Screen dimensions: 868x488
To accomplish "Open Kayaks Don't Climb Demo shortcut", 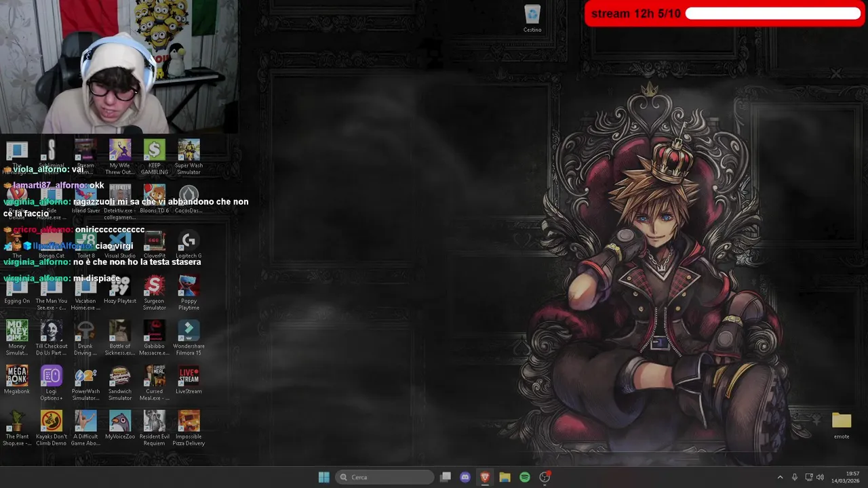I will [x=51, y=428].
